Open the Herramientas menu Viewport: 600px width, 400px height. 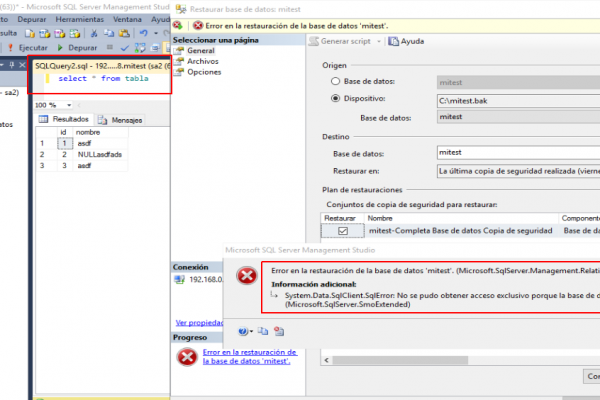[80, 19]
